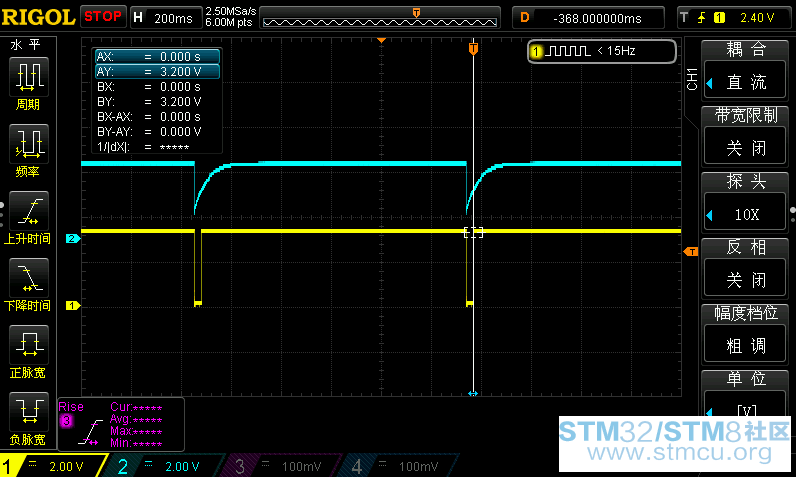796x477 pixels.
Task: Select the 频率 (frequency) measurement icon
Action: point(28,150)
